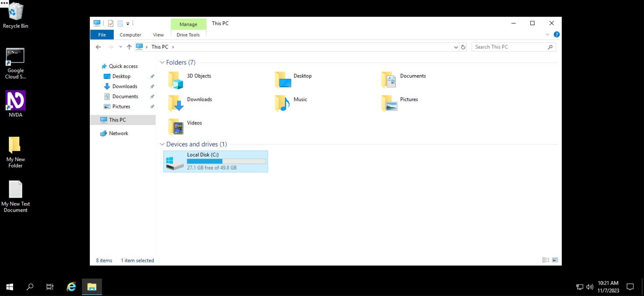This screenshot has height=296, width=644.
Task: Click the Up one level arrow
Action: (x=129, y=47)
